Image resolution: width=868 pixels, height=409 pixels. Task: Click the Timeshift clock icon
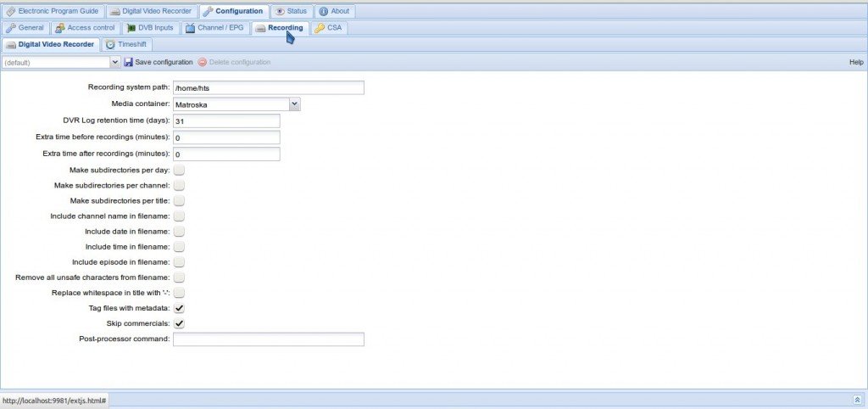(110, 44)
